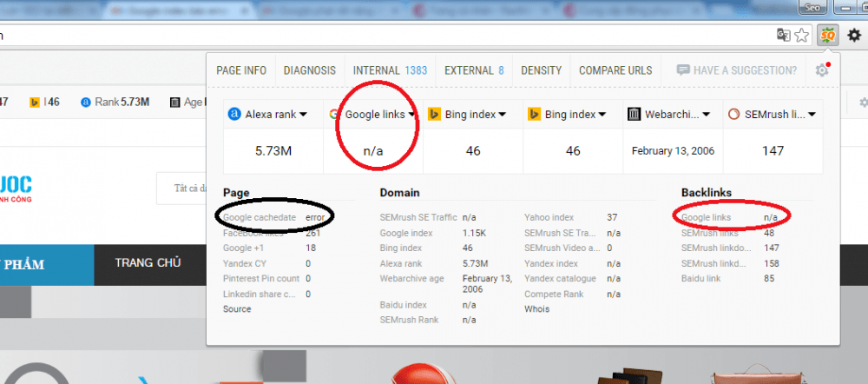Click the SEMrush Rank row
The height and width of the screenshot is (384, 868).
tap(428, 320)
